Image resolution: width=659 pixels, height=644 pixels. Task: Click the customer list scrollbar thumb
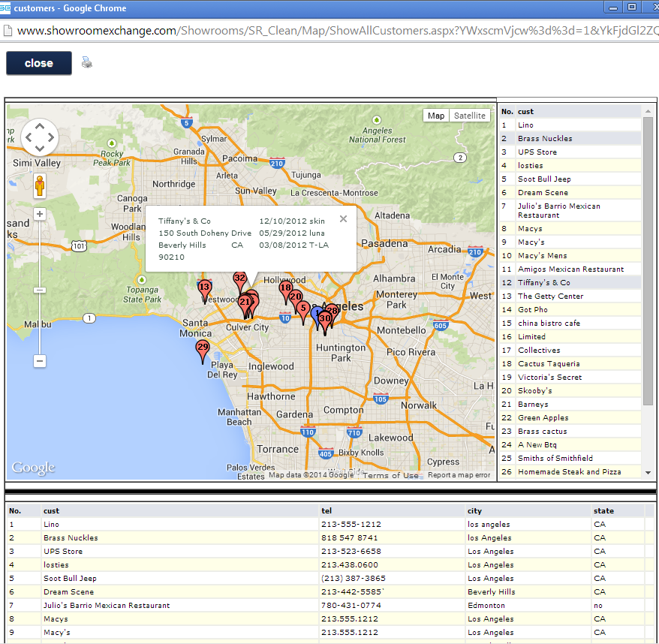pos(648,261)
